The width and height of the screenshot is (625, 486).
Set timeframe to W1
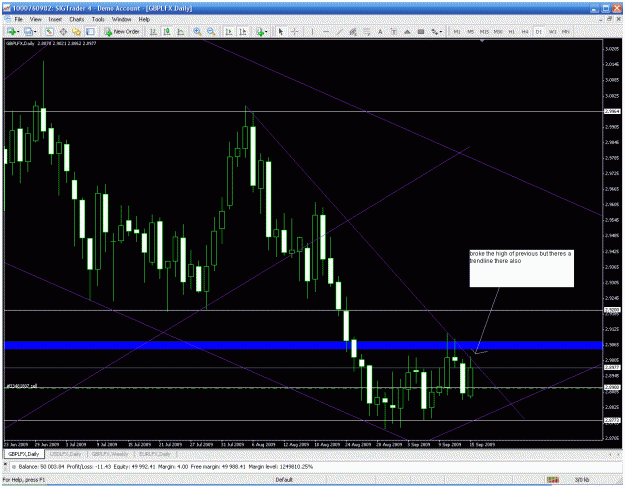click(552, 32)
